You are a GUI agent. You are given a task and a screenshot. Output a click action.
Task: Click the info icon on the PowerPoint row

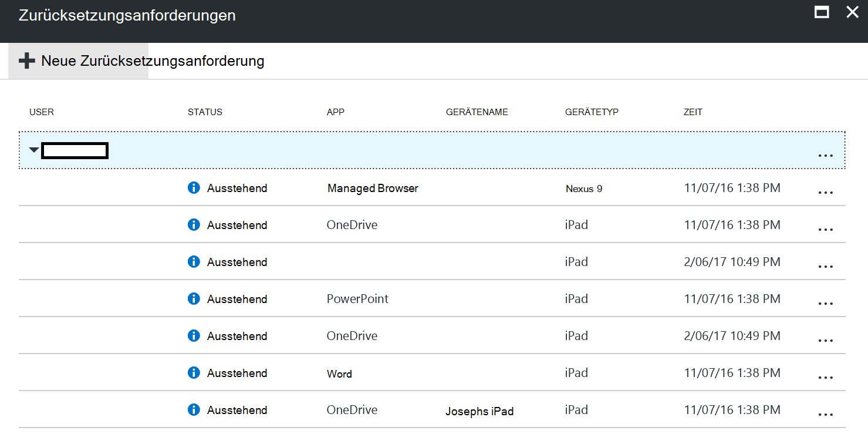[x=194, y=298]
